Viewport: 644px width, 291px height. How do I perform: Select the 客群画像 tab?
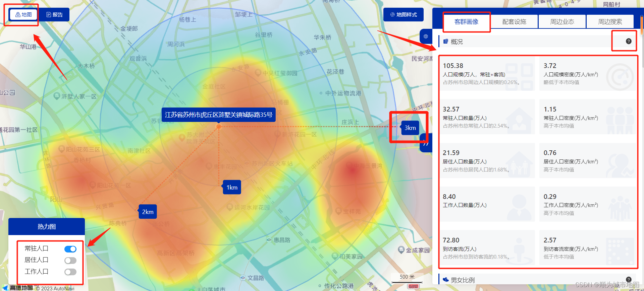(x=466, y=22)
